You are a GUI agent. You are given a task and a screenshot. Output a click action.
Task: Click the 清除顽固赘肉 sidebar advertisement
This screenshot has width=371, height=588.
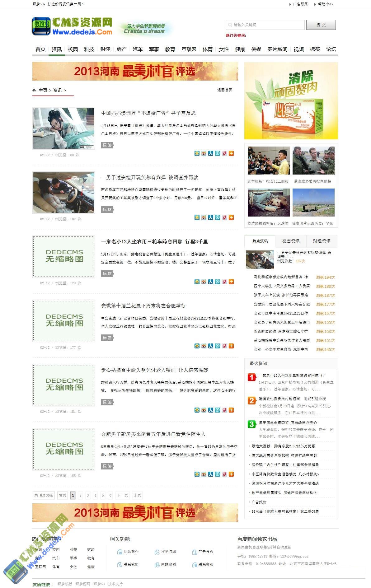(x=291, y=101)
